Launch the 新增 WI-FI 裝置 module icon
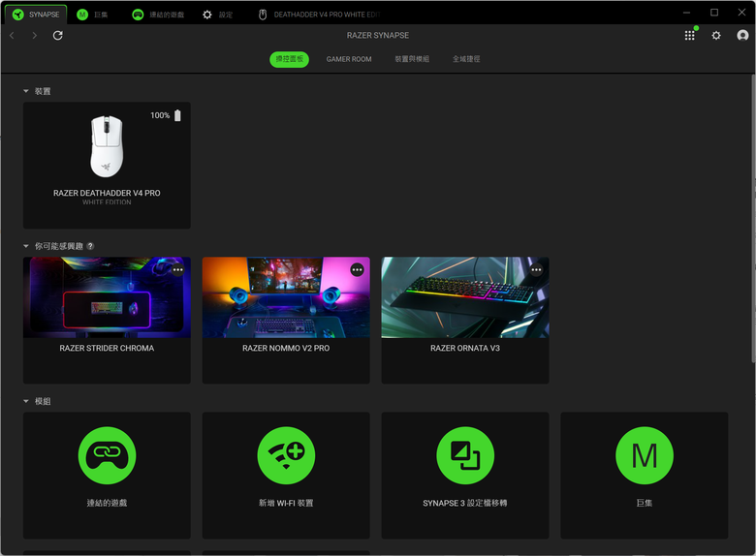The height and width of the screenshot is (556, 756). 286,455
